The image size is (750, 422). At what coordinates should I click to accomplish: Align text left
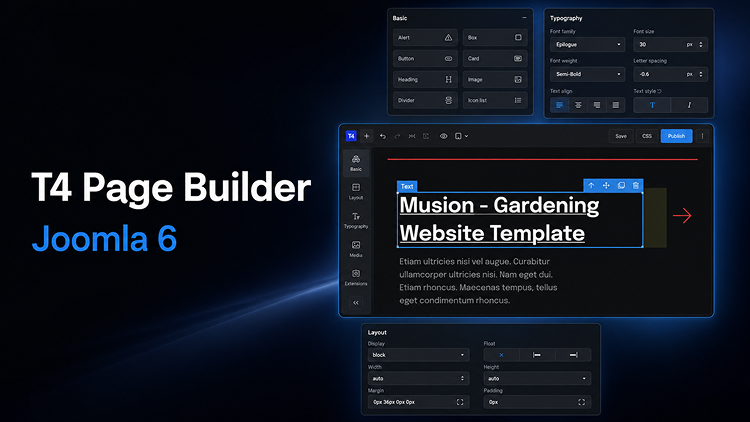(560, 105)
